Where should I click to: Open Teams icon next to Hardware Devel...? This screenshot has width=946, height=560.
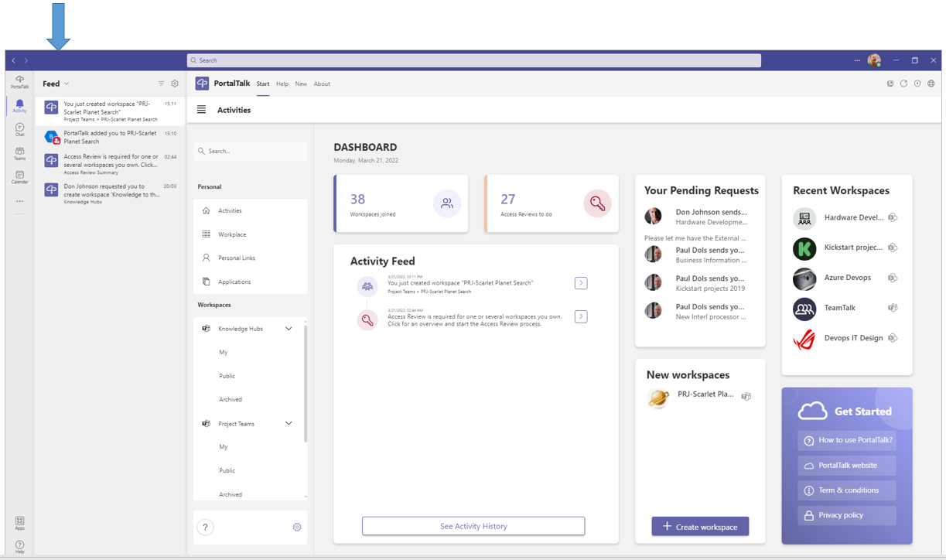coord(893,218)
